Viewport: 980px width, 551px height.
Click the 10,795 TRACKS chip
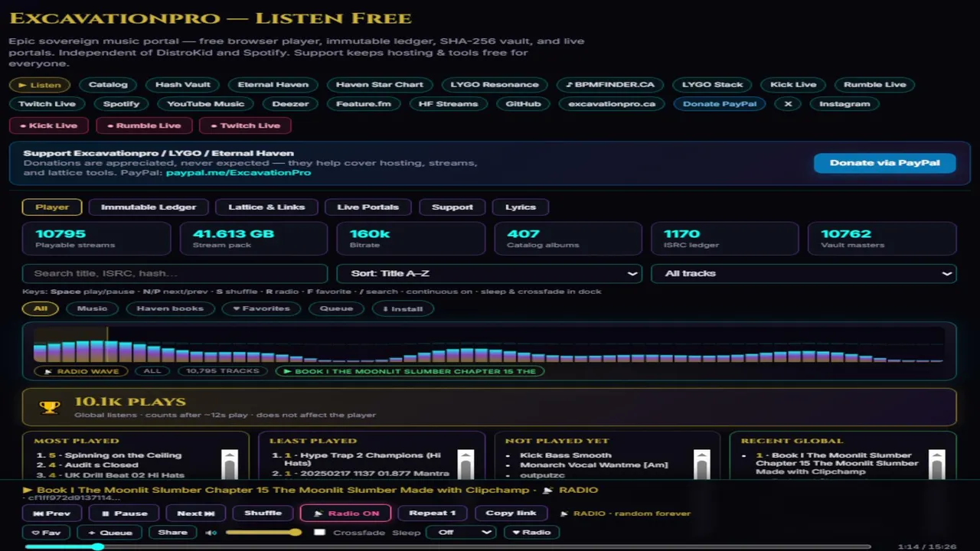[x=223, y=371]
